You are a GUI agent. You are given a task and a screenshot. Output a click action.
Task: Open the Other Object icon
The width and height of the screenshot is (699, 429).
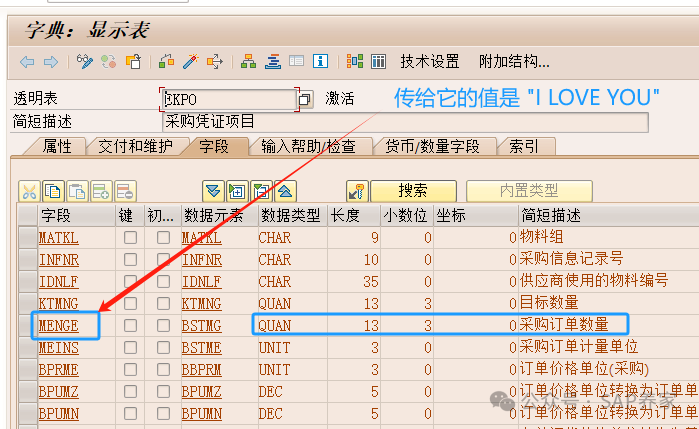point(133,62)
